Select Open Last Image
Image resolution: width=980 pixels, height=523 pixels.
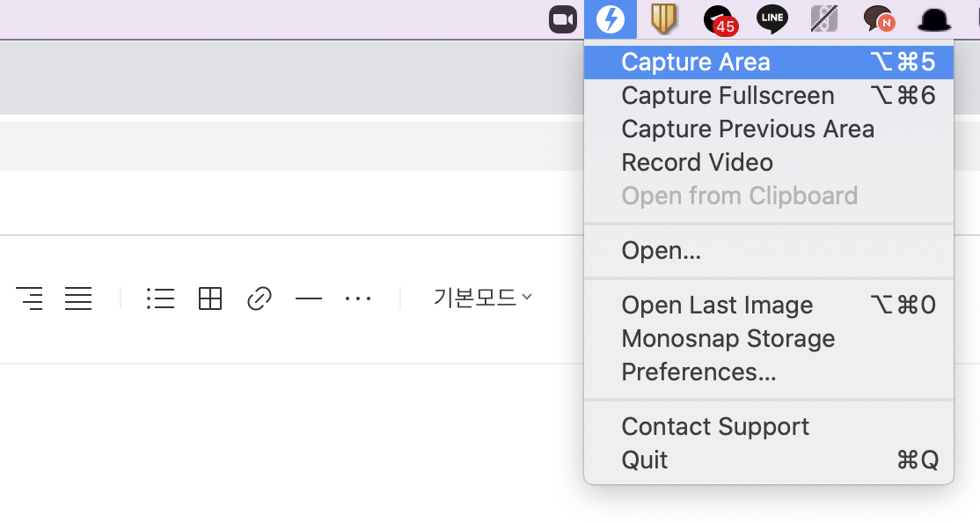[x=769, y=305]
